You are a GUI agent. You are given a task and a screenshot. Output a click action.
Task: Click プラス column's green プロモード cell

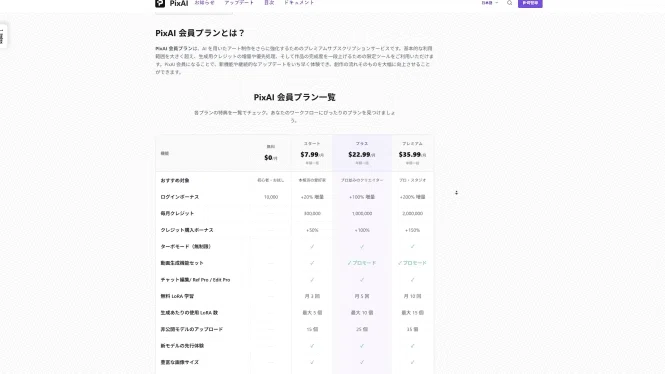click(x=362, y=263)
